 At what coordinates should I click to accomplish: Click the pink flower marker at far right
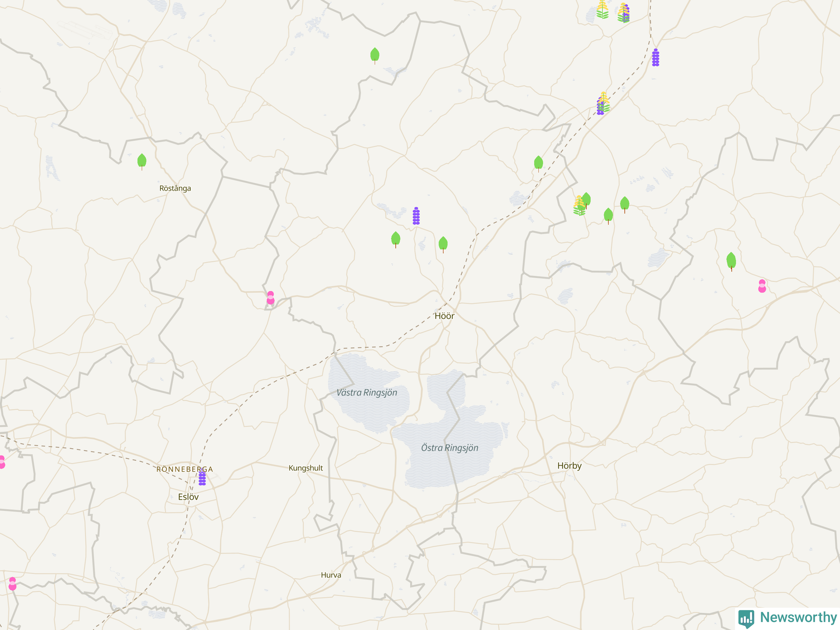pos(762,286)
